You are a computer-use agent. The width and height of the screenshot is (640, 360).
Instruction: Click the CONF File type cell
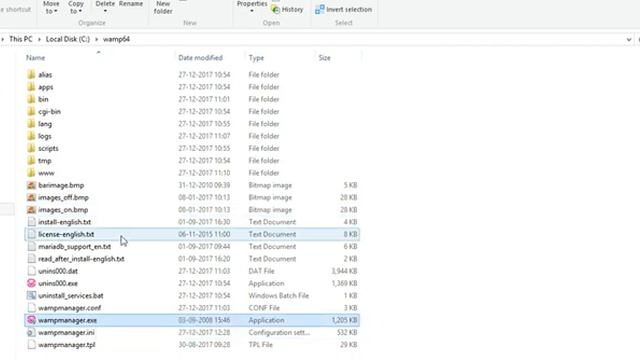pos(264,308)
